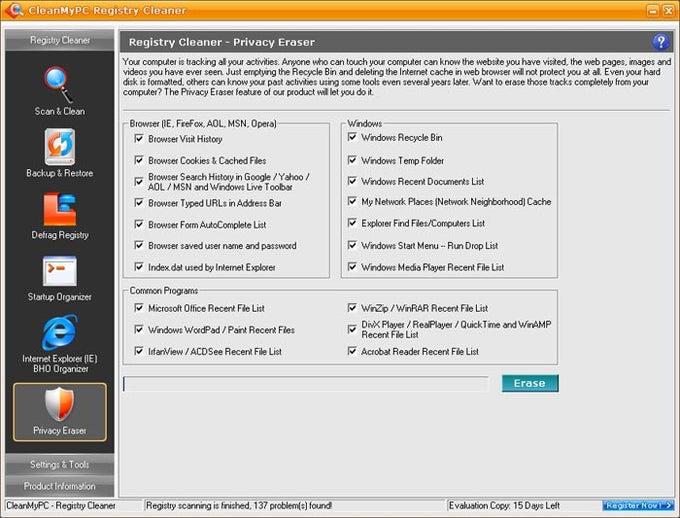Screen dimensions: 680x518
Task: Uncheck Acrobat Reader Recent File List
Action: tap(352, 351)
